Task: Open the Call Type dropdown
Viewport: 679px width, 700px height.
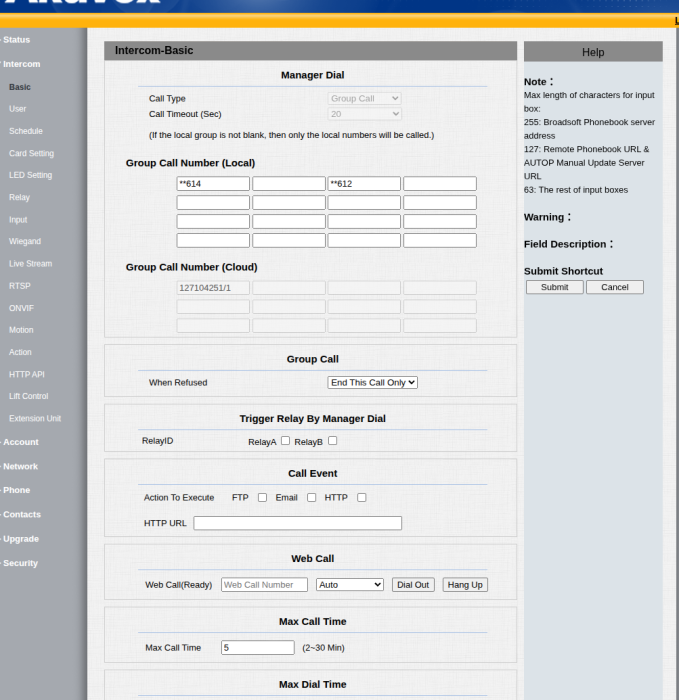Action: [x=364, y=98]
